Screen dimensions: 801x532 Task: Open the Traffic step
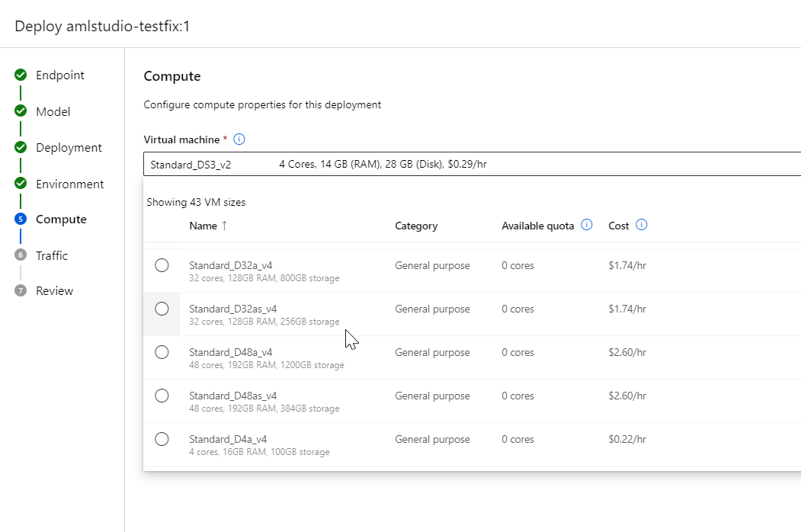point(52,255)
